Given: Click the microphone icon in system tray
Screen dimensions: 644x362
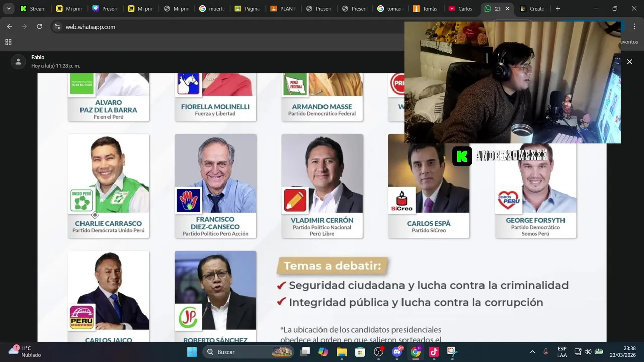Looking at the screenshot, I should coord(546,352).
